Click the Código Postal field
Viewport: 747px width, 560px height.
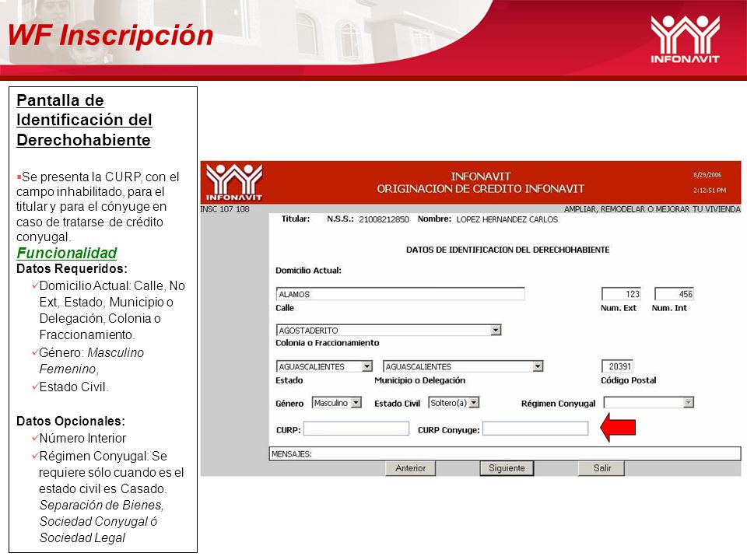pos(617,366)
